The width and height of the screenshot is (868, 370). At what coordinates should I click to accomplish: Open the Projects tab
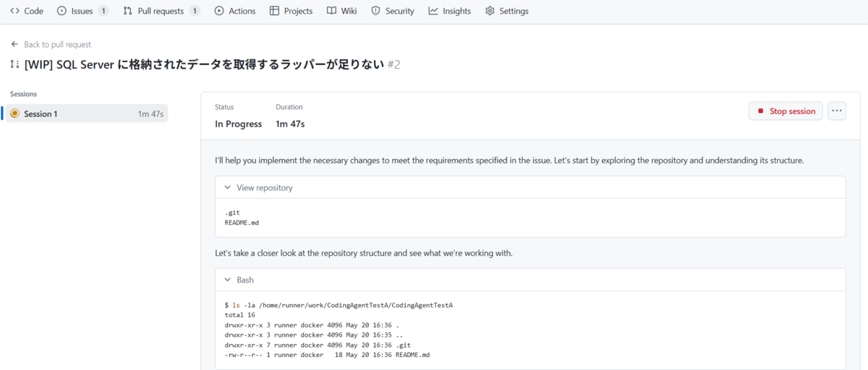[291, 11]
